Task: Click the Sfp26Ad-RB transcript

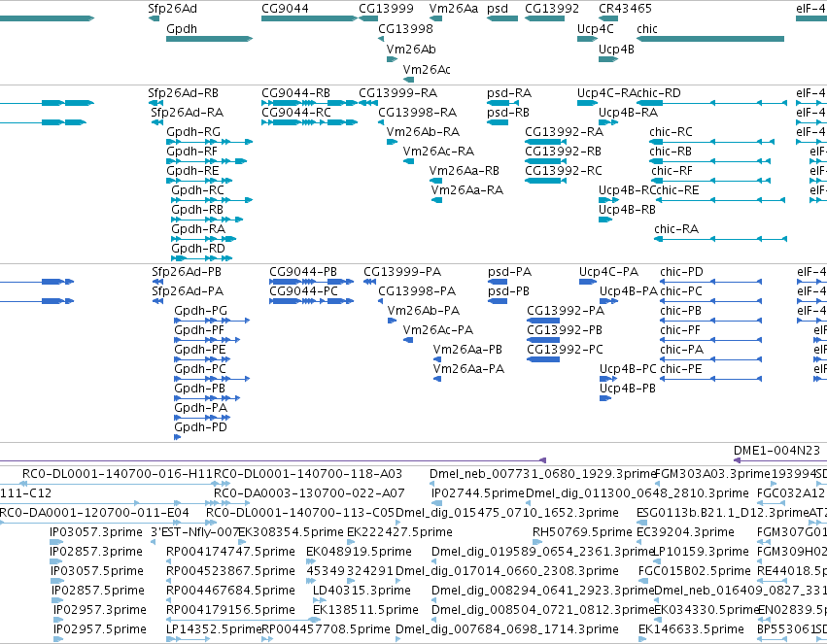Action: (155, 103)
